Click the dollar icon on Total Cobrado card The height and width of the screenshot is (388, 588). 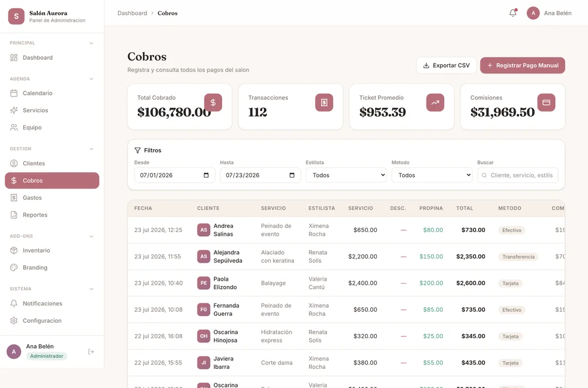pyautogui.click(x=213, y=103)
